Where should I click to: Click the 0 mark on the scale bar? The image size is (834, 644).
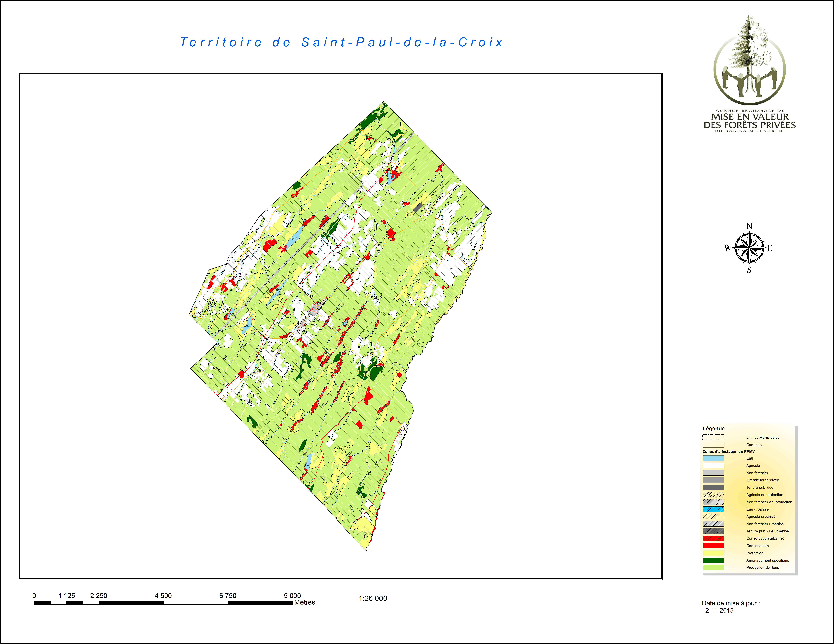point(34,596)
